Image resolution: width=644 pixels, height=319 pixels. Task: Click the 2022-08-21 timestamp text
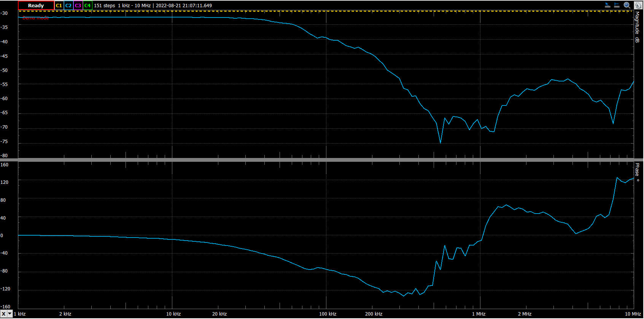(x=184, y=6)
